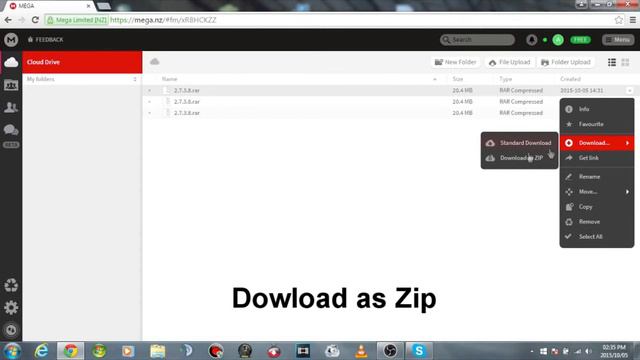
Task: Open the Chat conversations sidebar icon
Action: [x=11, y=130]
